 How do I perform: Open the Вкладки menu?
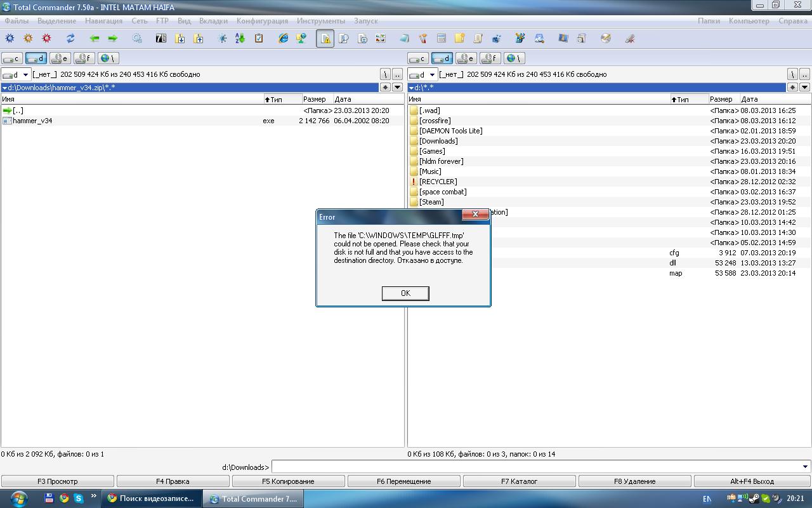[x=213, y=21]
